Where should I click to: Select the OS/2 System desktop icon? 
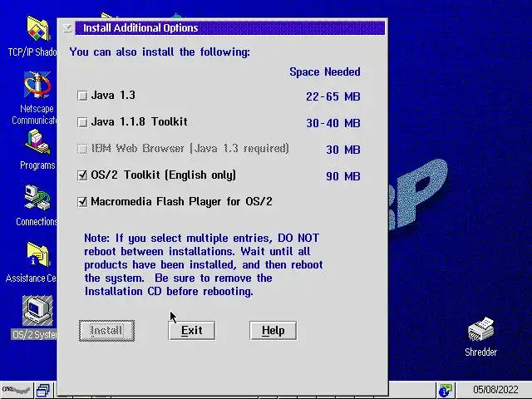[37, 310]
